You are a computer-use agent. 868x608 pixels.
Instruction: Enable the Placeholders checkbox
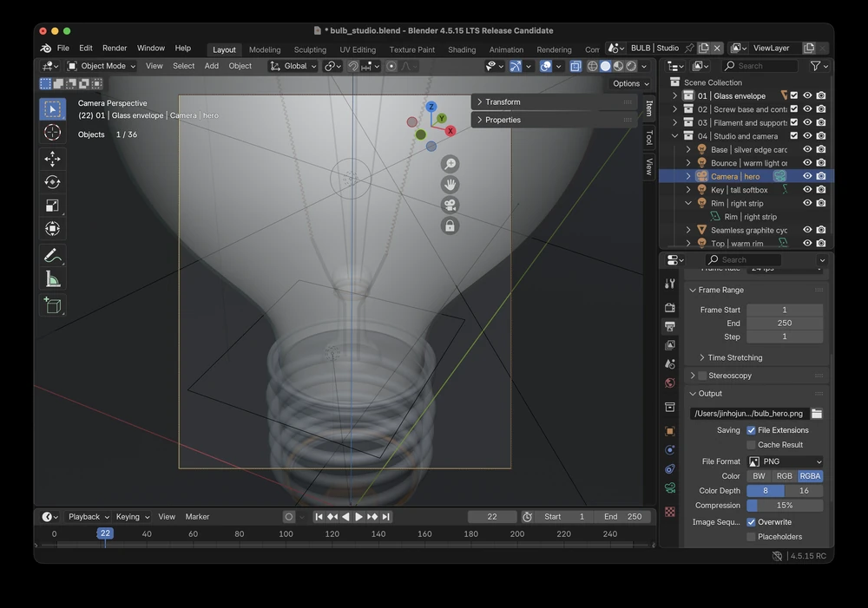click(x=751, y=537)
